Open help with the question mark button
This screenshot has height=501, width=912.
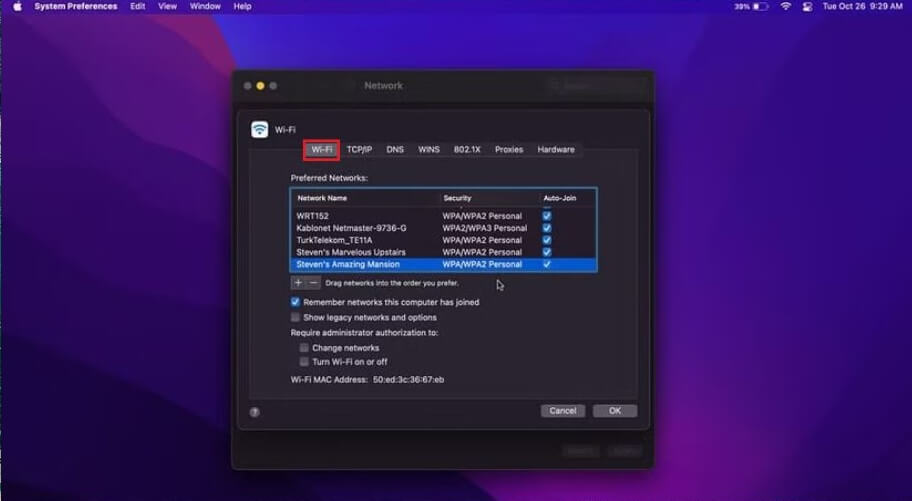255,412
